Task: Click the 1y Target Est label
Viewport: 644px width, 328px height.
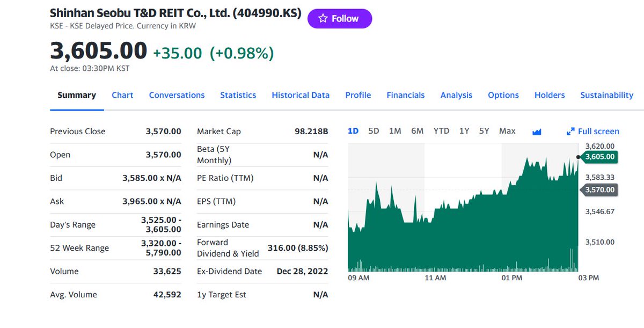Action: tap(222, 295)
